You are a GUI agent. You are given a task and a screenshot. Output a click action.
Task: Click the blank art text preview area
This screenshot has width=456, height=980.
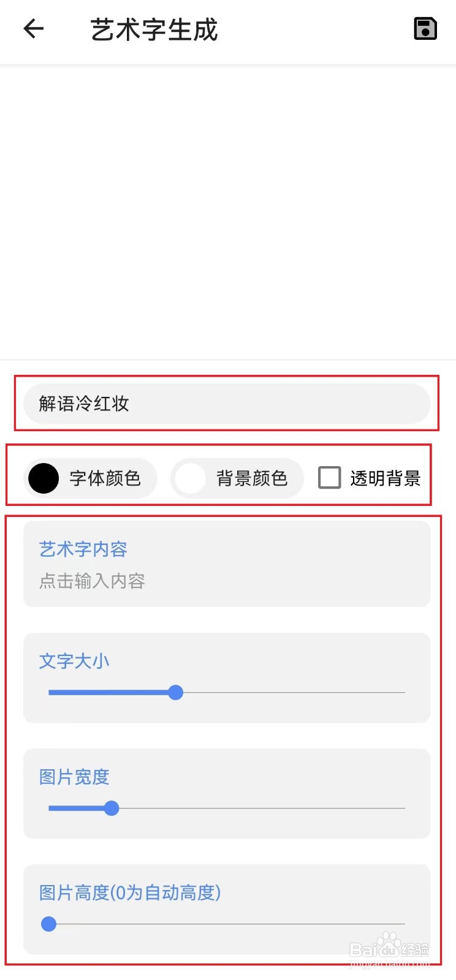[228, 211]
